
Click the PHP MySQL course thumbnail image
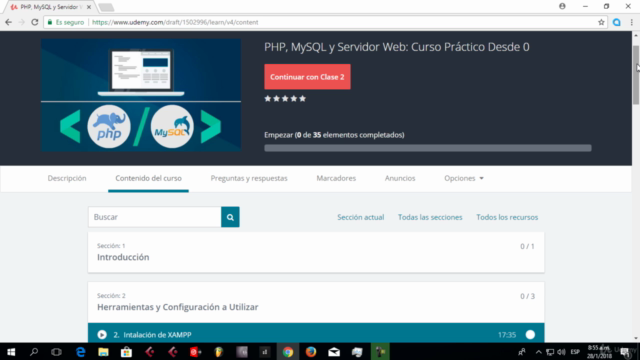point(141,95)
